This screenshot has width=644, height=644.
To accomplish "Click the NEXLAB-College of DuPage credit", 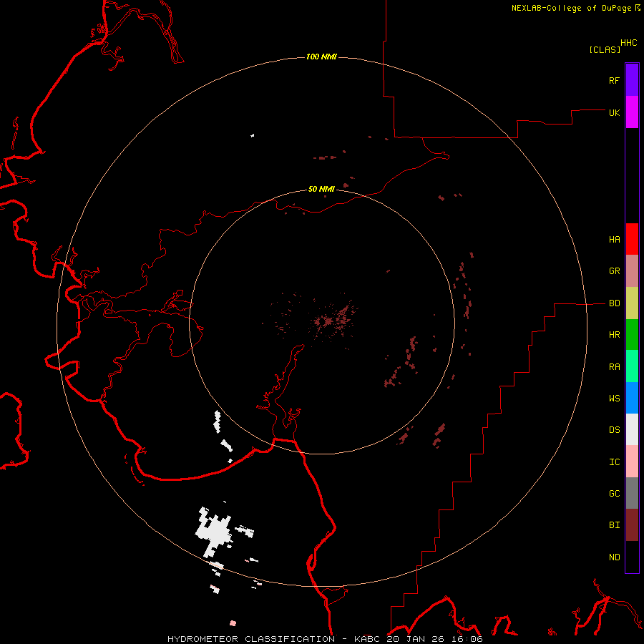I will coord(571,8).
